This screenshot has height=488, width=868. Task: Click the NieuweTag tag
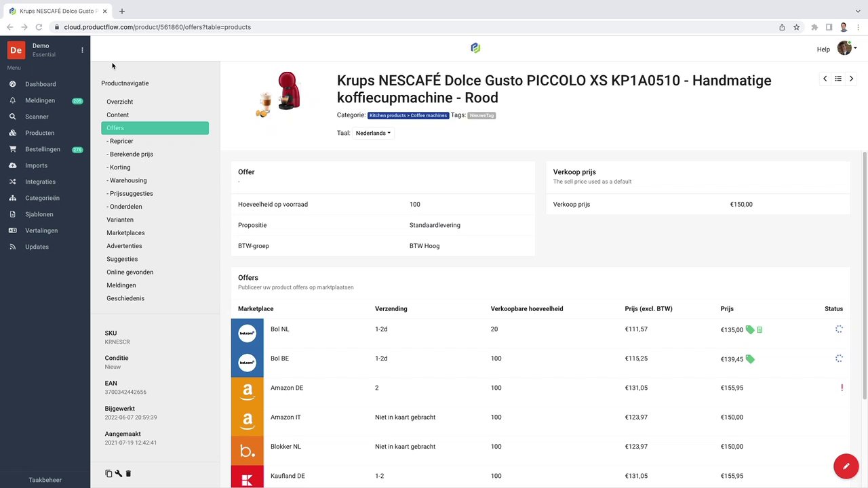481,115
